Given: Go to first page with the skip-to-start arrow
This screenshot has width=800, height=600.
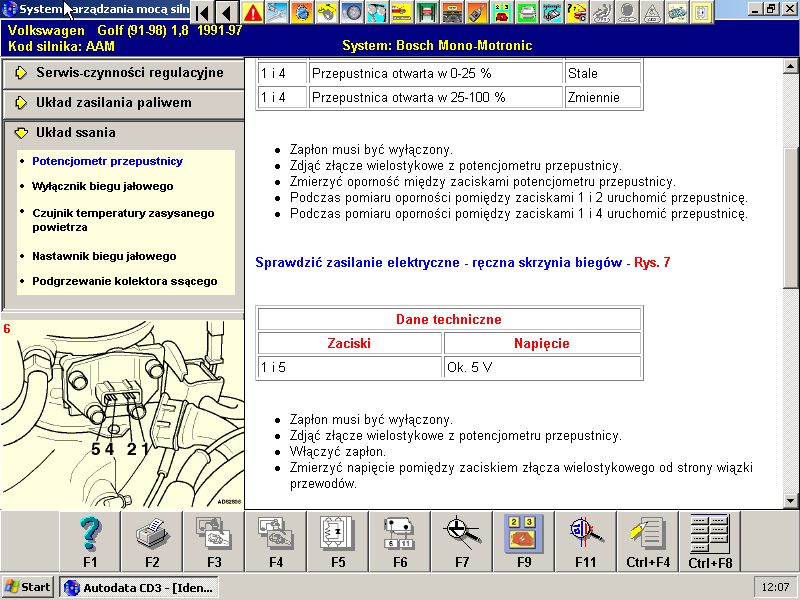Looking at the screenshot, I should pyautogui.click(x=203, y=12).
